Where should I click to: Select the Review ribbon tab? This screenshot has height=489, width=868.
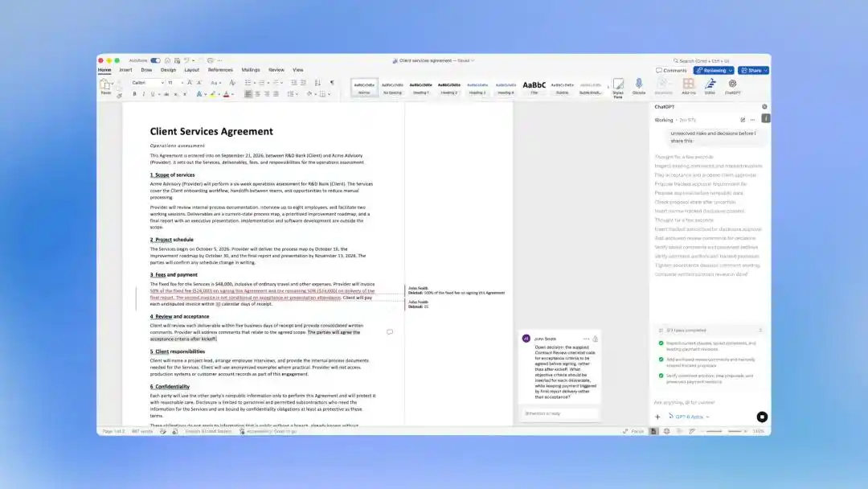pos(276,70)
